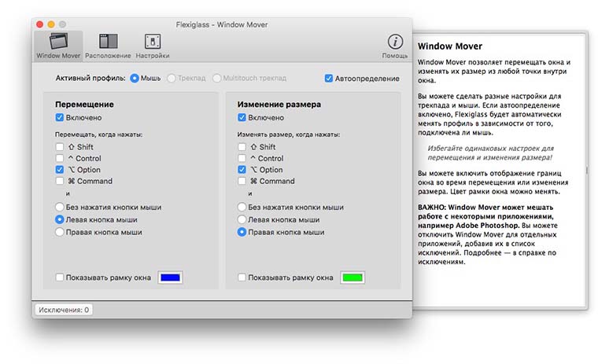Click the Window Mover heading in help panel
The width and height of the screenshot is (598, 364).
450,46
